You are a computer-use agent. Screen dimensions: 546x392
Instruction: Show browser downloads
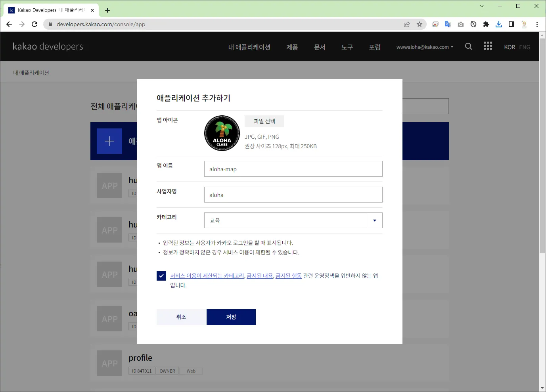click(499, 24)
